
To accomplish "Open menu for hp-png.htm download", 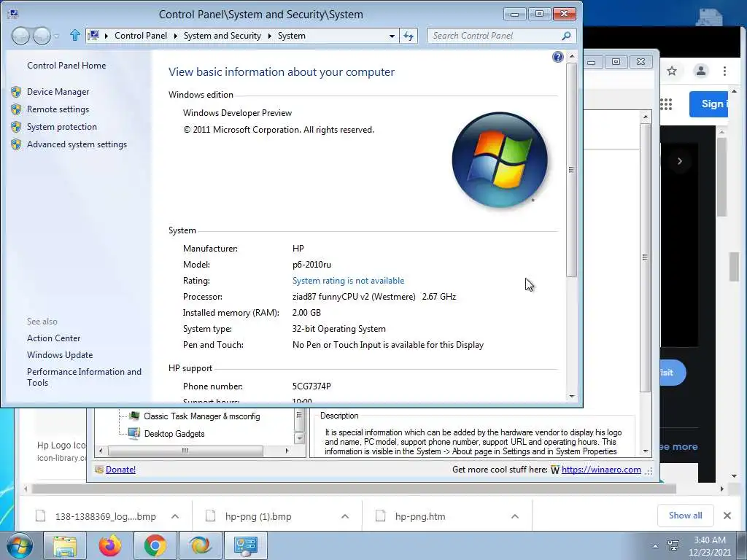I will pos(515,516).
